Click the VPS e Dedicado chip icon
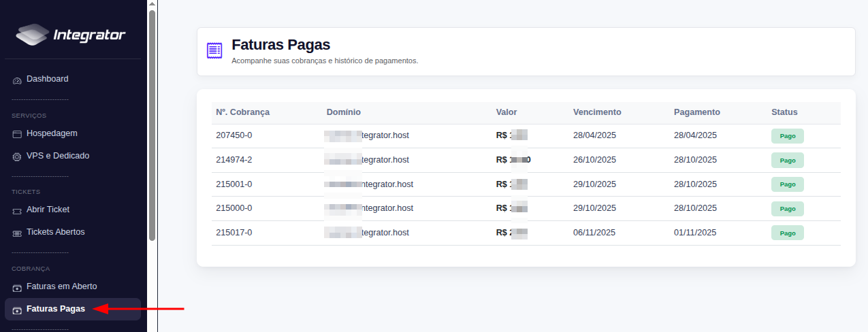Screen dimensions: 868x332 (17, 156)
